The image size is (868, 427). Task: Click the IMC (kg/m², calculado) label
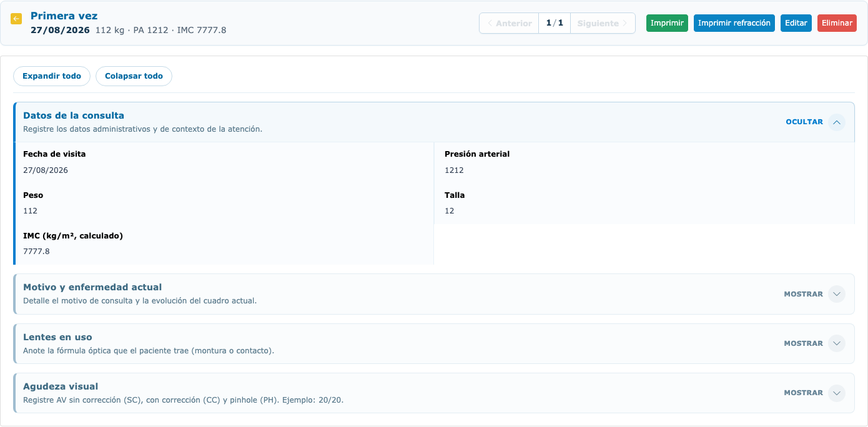pyautogui.click(x=73, y=235)
